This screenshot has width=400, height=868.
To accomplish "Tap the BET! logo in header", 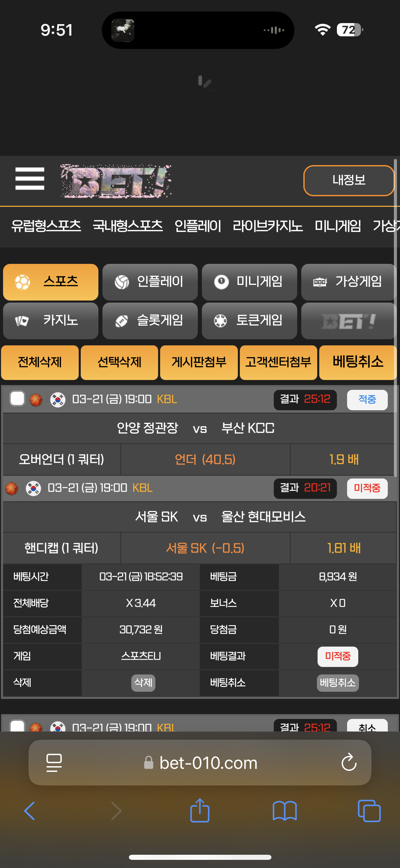I will (x=116, y=181).
